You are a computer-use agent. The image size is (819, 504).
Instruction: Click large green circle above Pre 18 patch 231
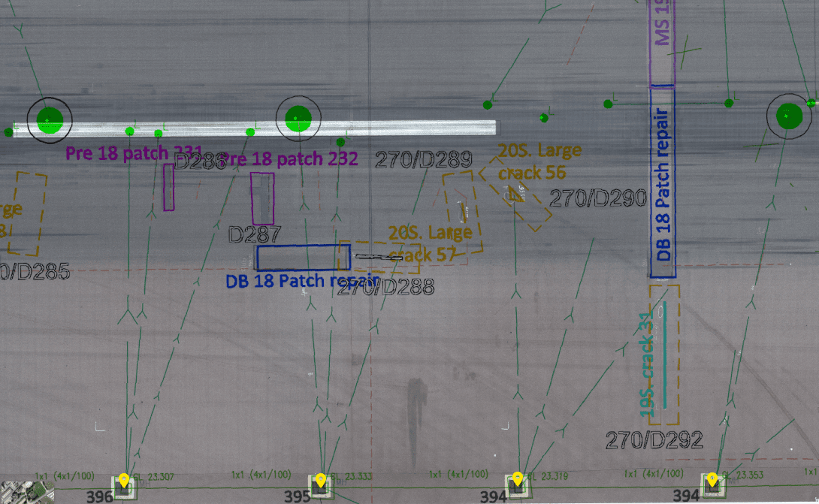click(50, 119)
